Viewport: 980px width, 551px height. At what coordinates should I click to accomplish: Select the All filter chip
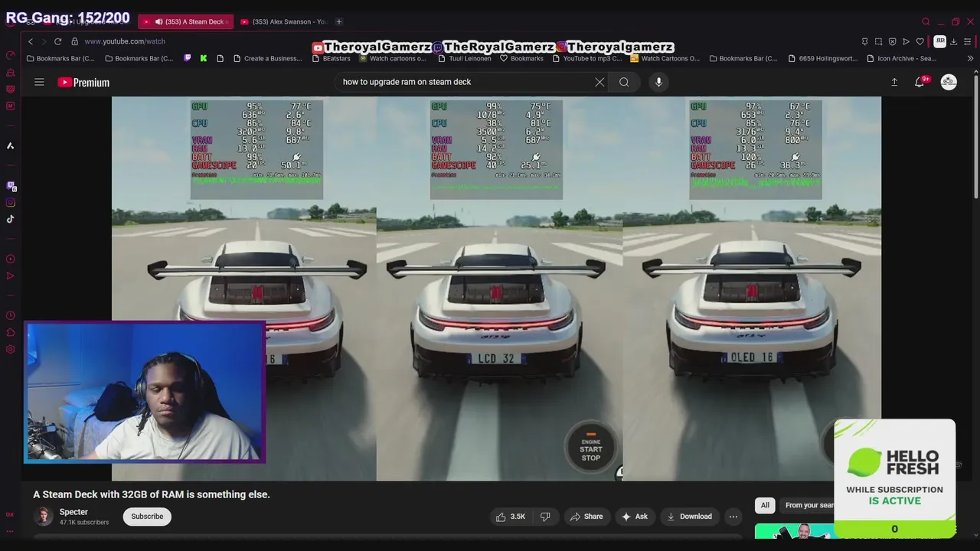point(765,505)
